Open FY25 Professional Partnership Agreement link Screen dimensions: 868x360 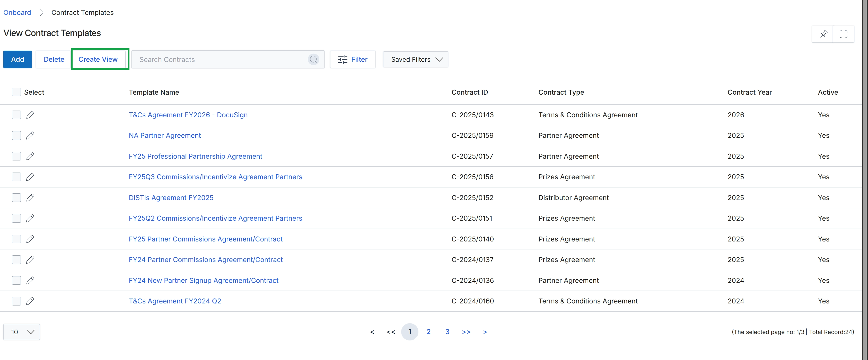[x=195, y=156]
